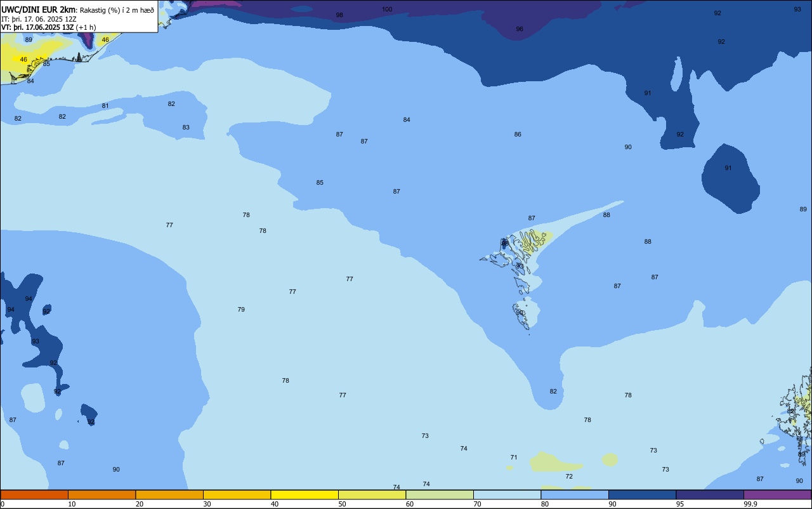This screenshot has width=812, height=509.
Task: Pick the gold 30–40 color scale segment
Action: click(x=237, y=494)
